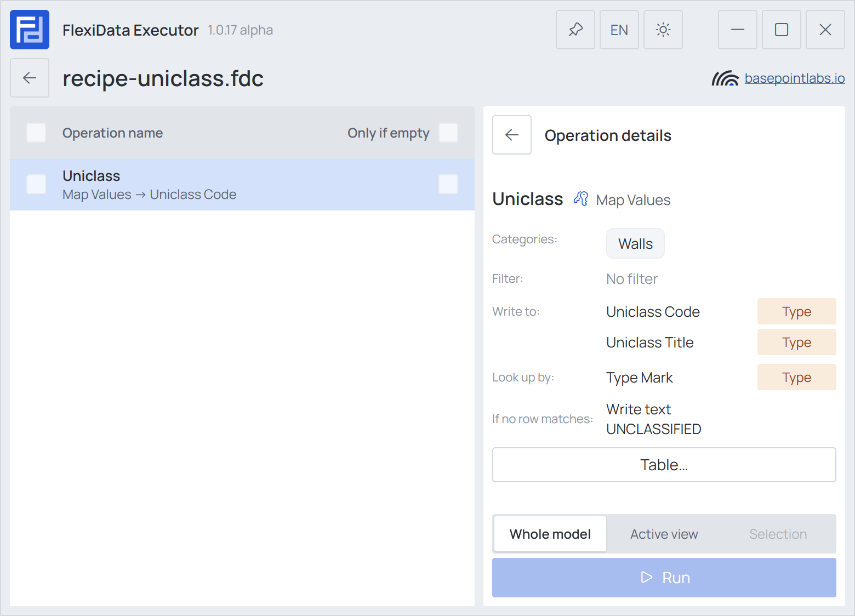Click the '1.0.17 alpha' version label
Viewport: 855px width, 616px height.
point(240,30)
